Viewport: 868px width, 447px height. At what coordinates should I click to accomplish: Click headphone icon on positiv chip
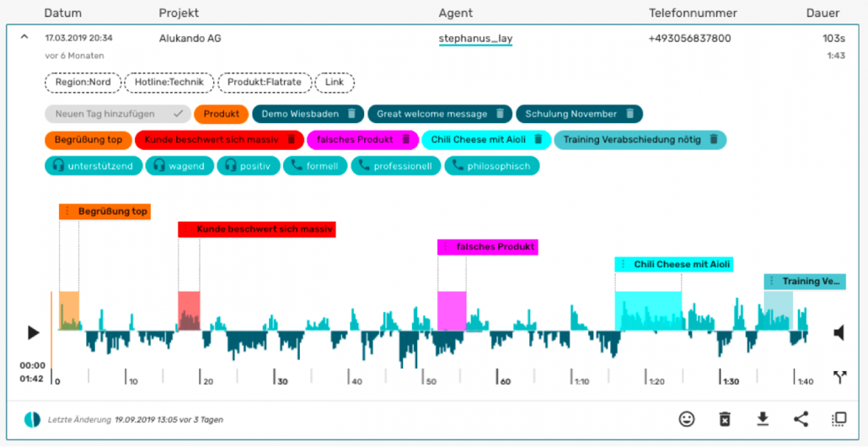[230, 165]
